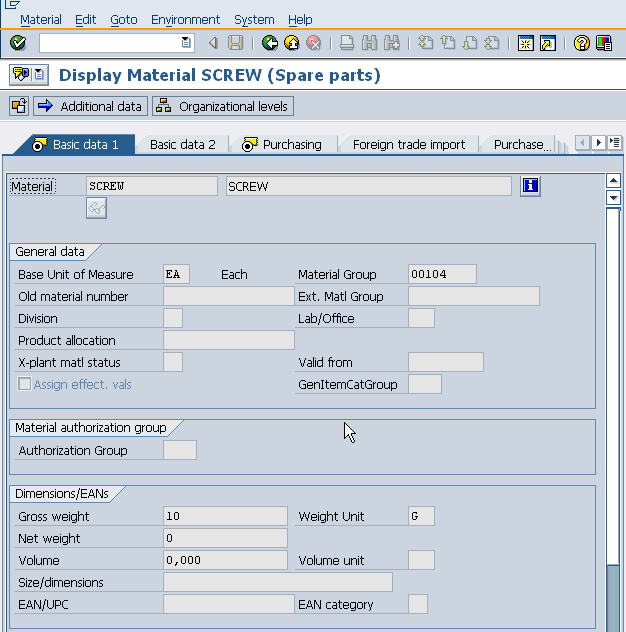
Task: Open the Environment menu
Action: pyautogui.click(x=185, y=19)
